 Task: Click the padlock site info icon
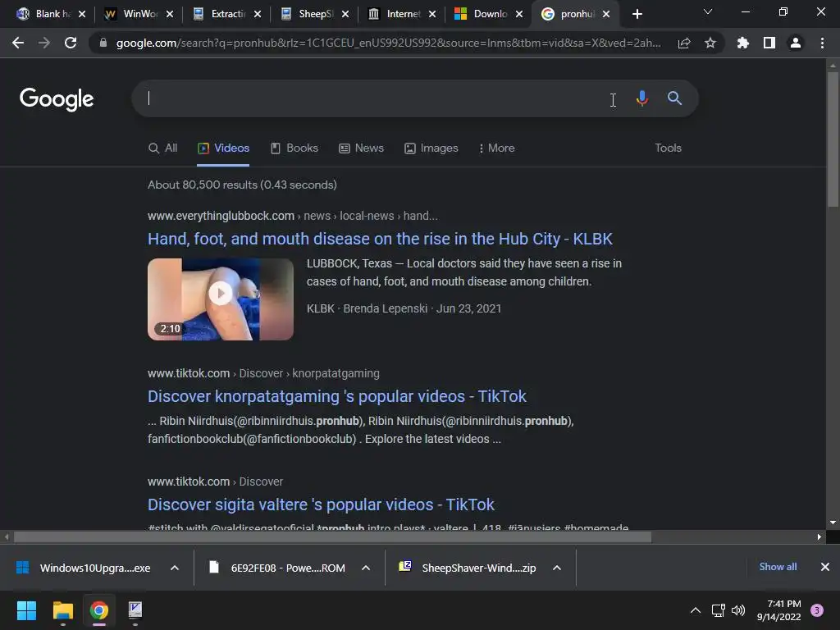pyautogui.click(x=103, y=43)
